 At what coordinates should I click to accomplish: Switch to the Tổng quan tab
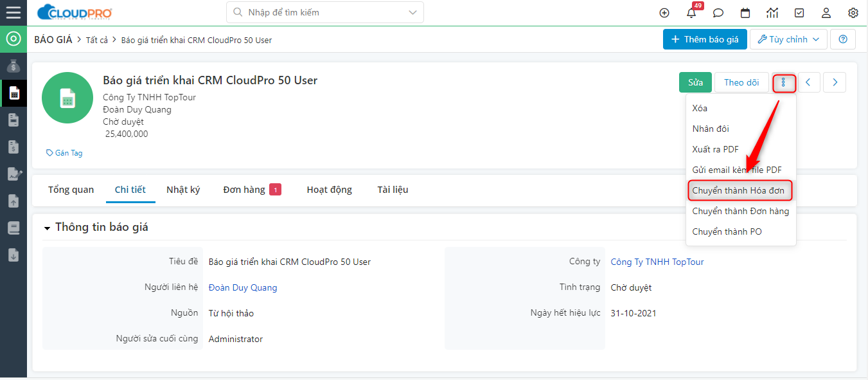[x=71, y=190]
